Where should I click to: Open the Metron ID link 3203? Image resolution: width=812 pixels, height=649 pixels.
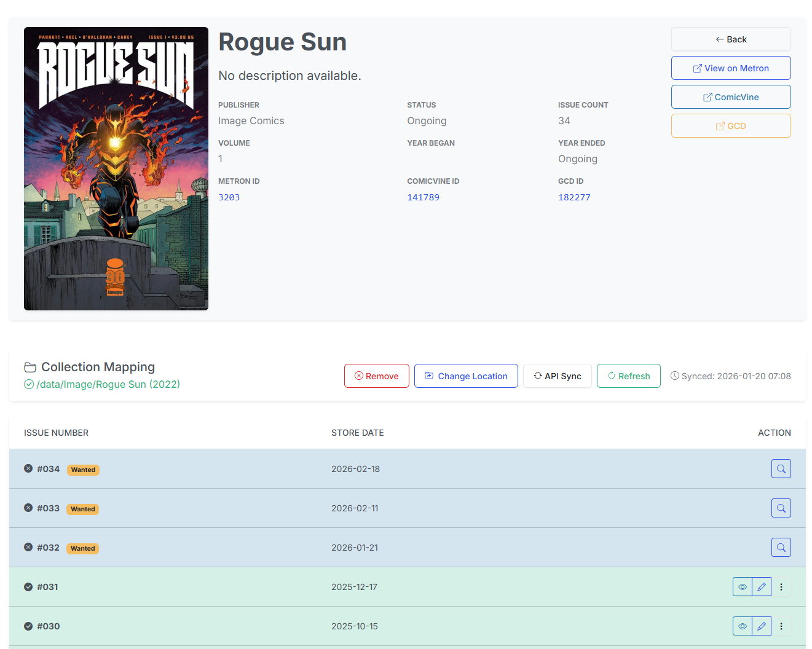coord(229,197)
